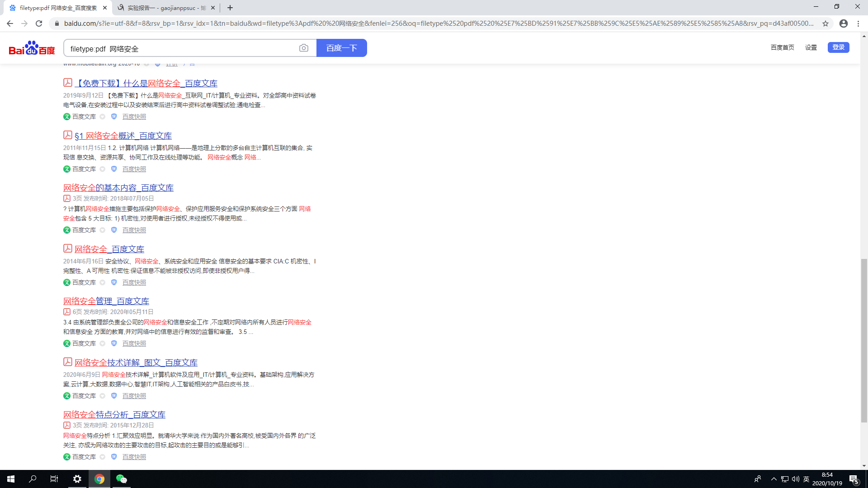Open 网络安全管理_百度文库 result link
The height and width of the screenshot is (488, 868).
[x=106, y=301]
